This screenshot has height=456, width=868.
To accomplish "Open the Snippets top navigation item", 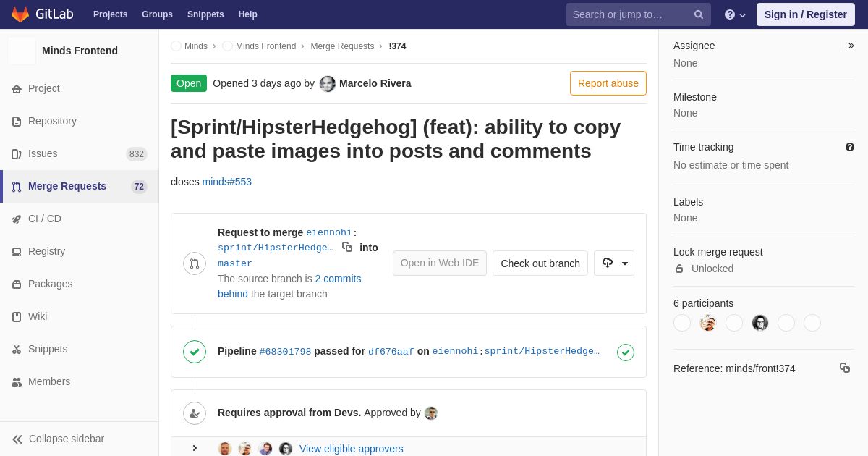I will (205, 14).
